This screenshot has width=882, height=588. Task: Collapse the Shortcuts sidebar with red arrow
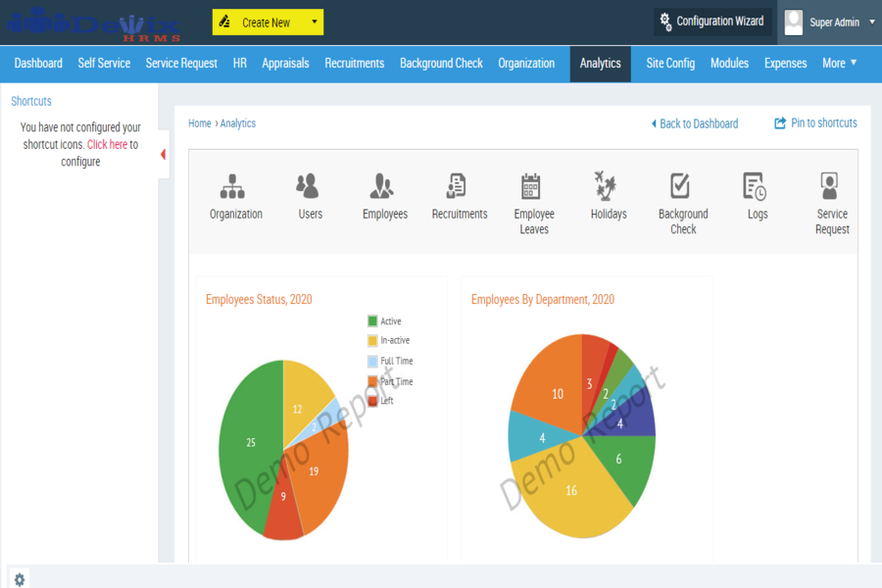[163, 154]
